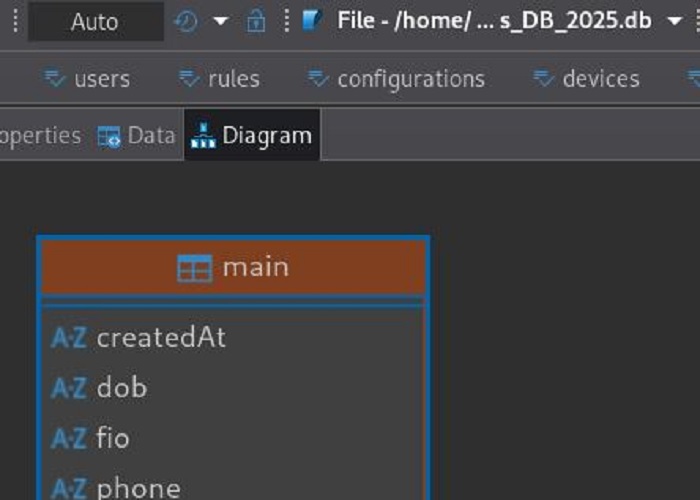Click the table icon next to main
The height and width of the screenshot is (500, 700).
(x=194, y=268)
